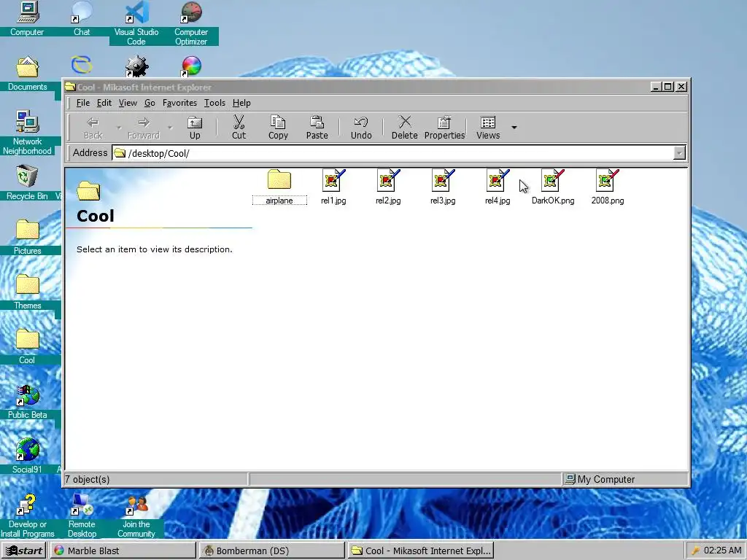The height and width of the screenshot is (560, 747).
Task: Select the Themes desktop folder
Action: (27, 292)
